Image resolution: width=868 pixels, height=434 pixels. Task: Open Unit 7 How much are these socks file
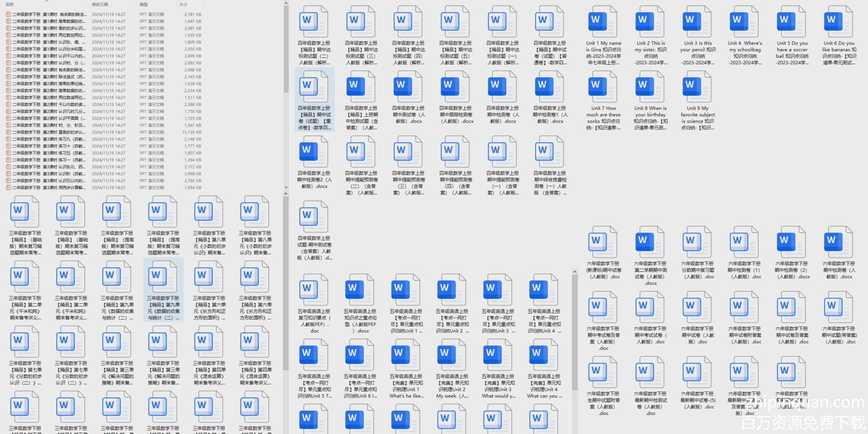click(603, 101)
